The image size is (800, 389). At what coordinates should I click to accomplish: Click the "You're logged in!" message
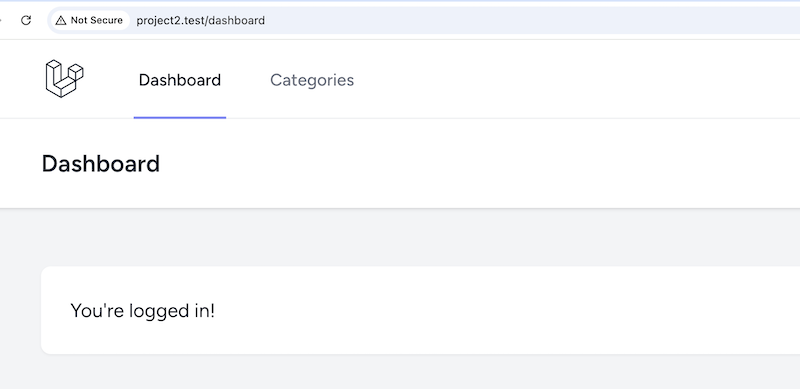[142, 310]
